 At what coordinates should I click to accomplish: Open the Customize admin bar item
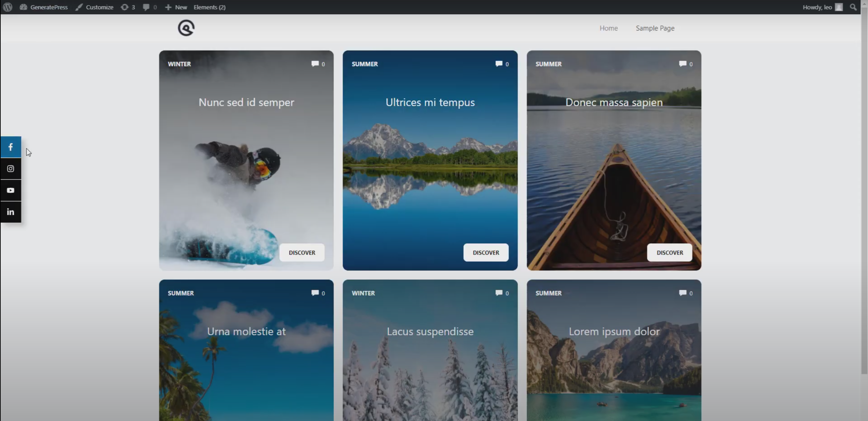95,7
